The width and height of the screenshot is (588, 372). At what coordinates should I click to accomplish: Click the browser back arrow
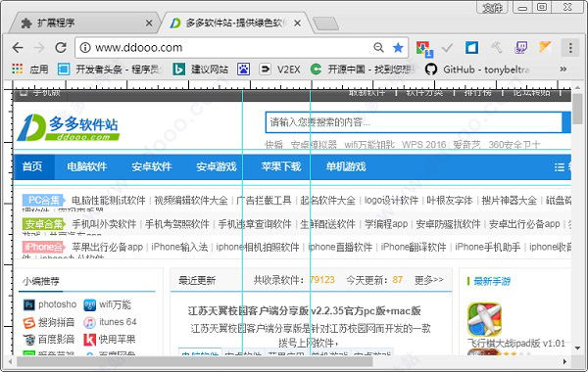pyautogui.click(x=18, y=48)
